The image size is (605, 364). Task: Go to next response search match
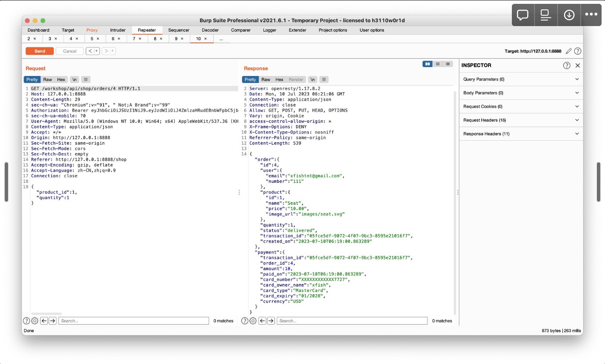tap(271, 321)
